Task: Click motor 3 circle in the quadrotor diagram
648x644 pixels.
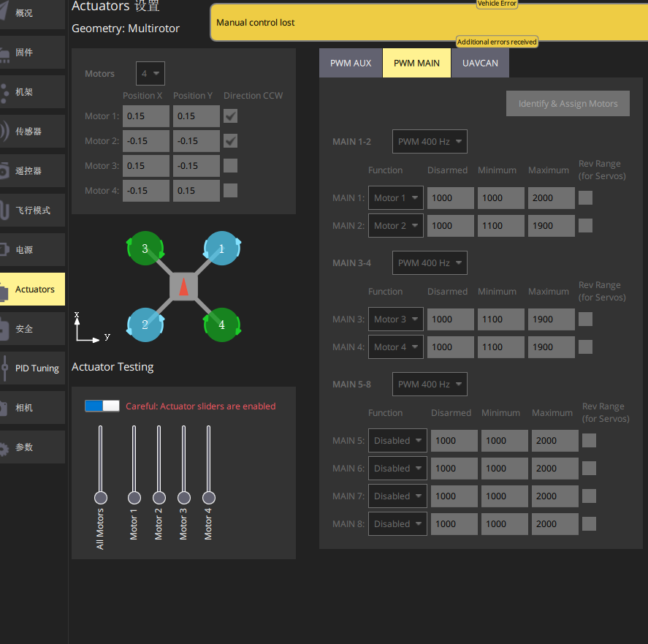Action: [x=145, y=249]
